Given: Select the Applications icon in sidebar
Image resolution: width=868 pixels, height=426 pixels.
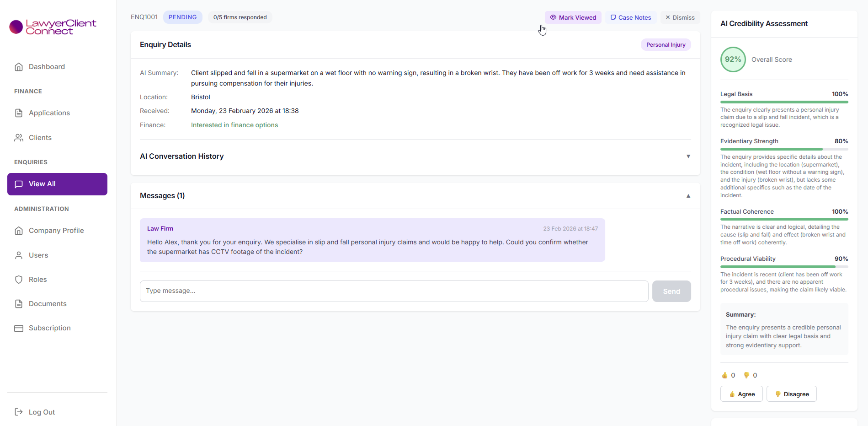Looking at the screenshot, I should click(x=19, y=113).
